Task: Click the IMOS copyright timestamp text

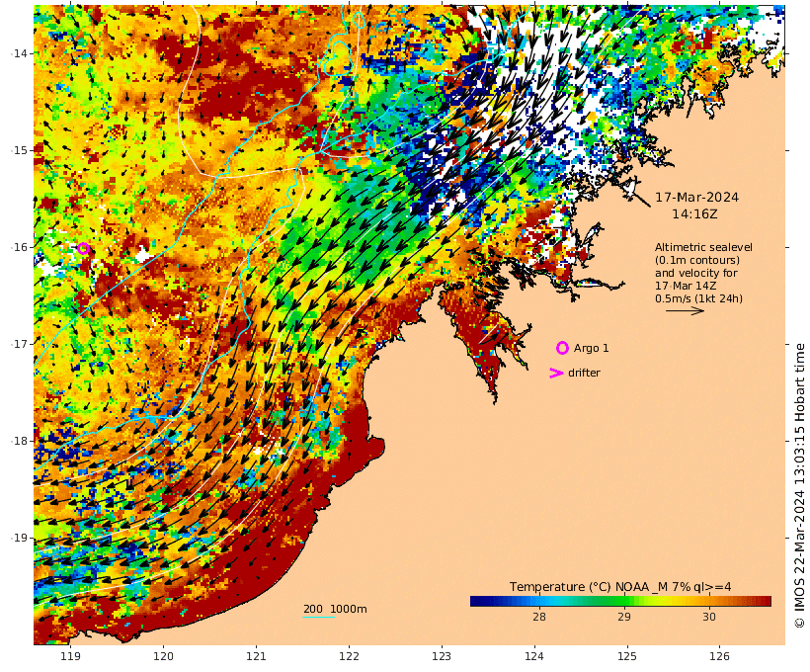Action: pos(799,486)
